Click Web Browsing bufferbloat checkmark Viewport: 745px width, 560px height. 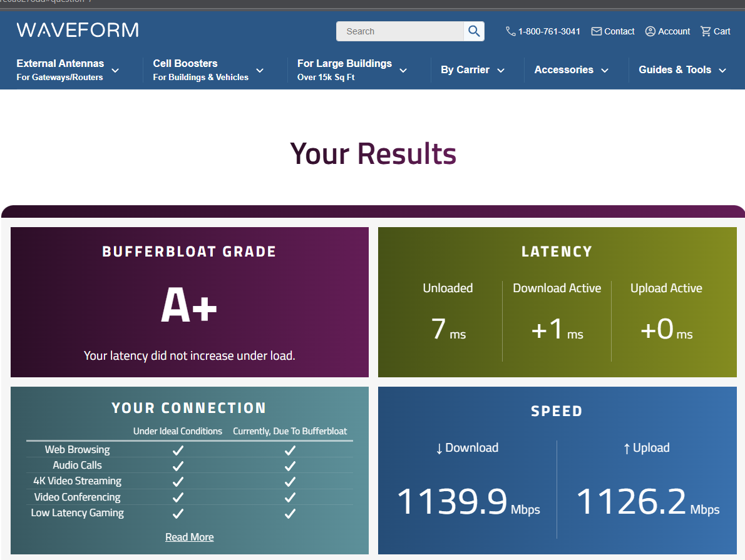click(290, 451)
